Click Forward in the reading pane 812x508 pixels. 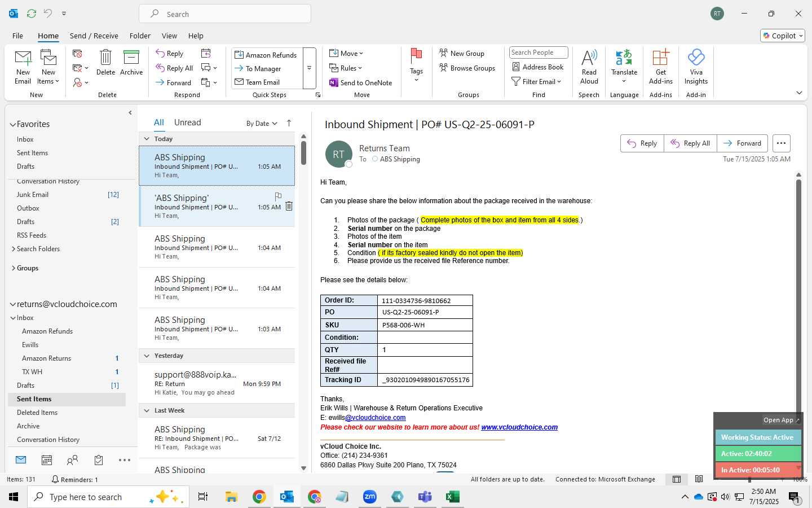point(742,143)
